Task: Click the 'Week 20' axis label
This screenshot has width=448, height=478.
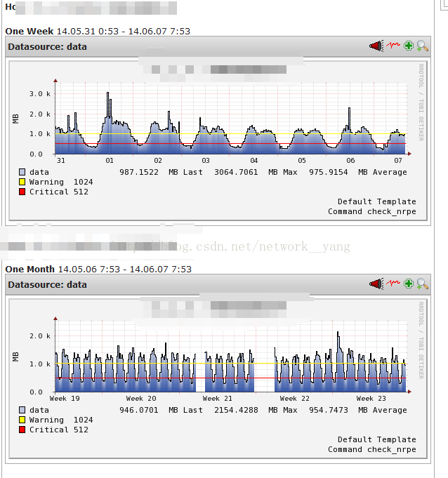Action: point(141,399)
